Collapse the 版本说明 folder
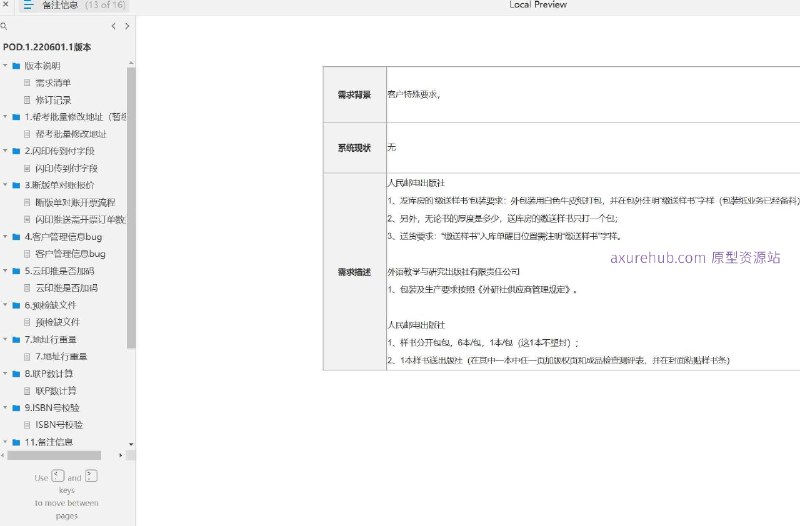This screenshot has width=800, height=526. click(x=5, y=65)
